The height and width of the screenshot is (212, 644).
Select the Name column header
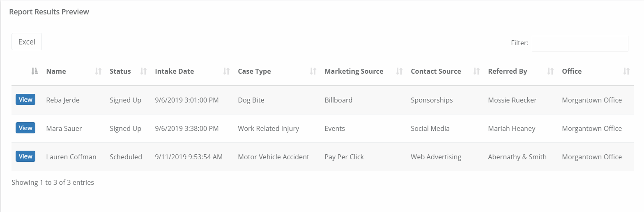point(56,71)
